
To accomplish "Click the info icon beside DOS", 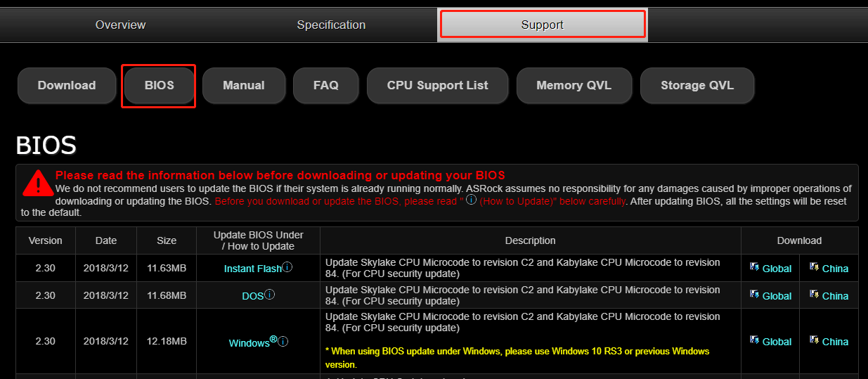I will click(x=269, y=295).
